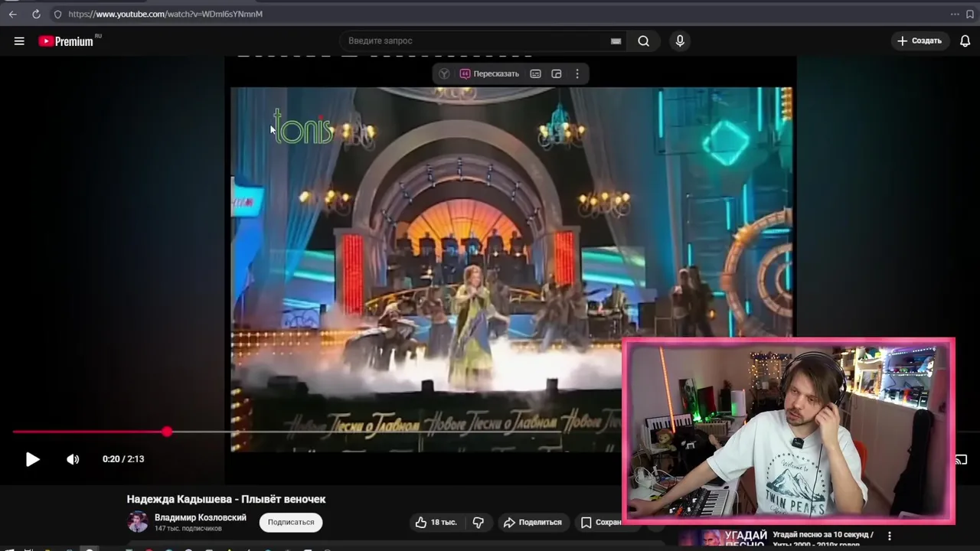Image resolution: width=980 pixels, height=551 pixels.
Task: Open site info shield icon in address bar
Action: tap(57, 14)
